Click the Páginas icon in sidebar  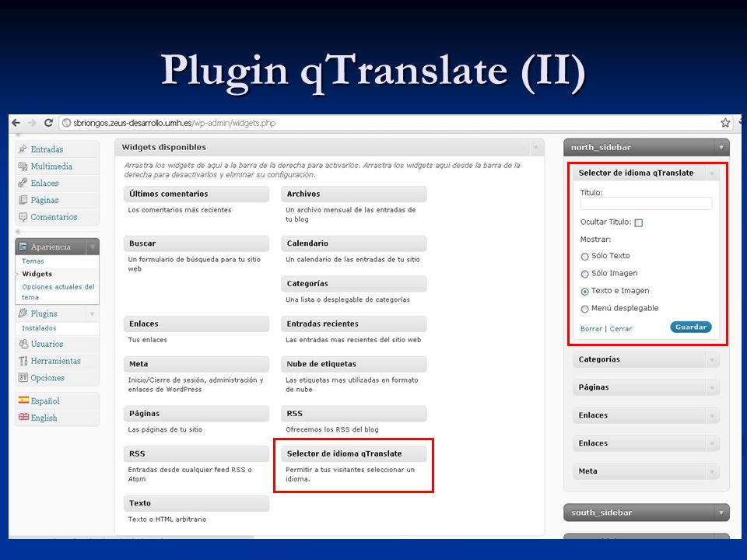click(23, 200)
